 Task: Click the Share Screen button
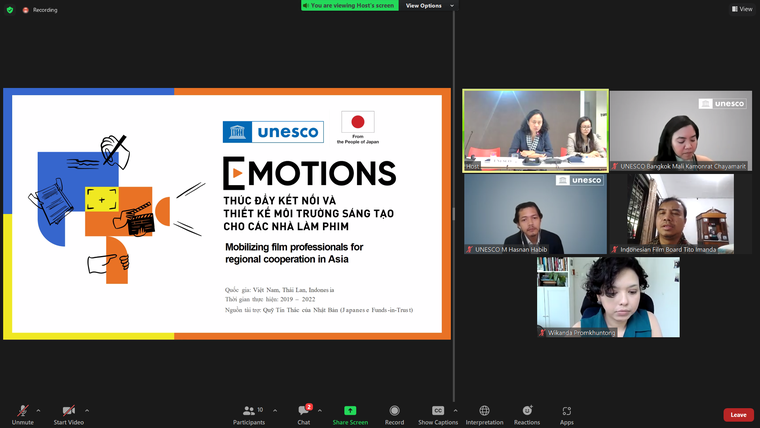coord(350,413)
